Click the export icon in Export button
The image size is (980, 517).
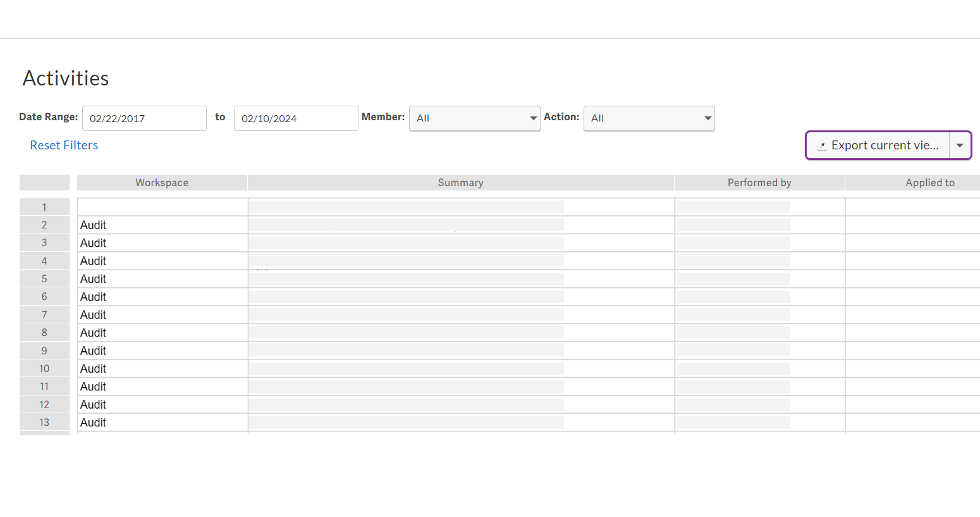pos(822,146)
